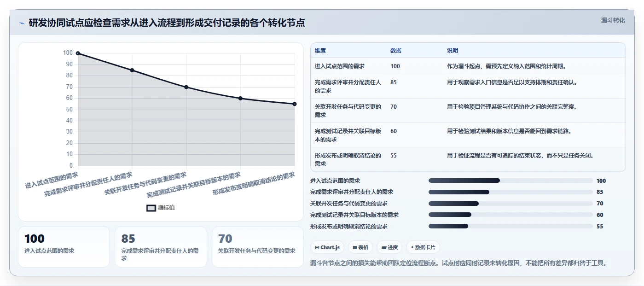Click table cell 形成发布或明确取消结论的需求
644x286 pixels.
click(348, 160)
